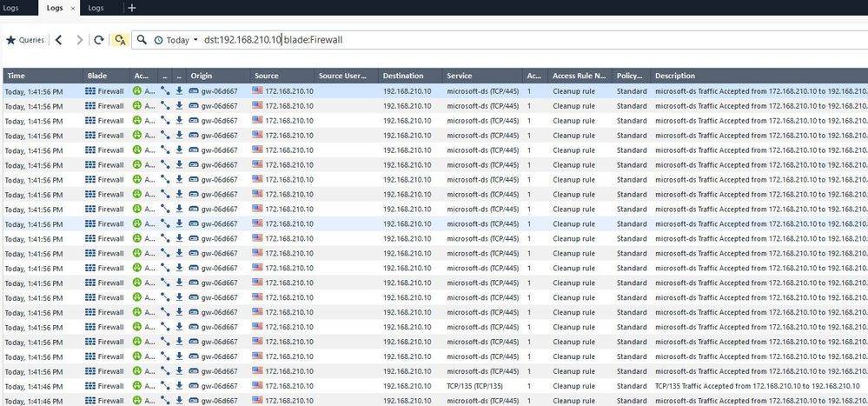Click the Source column header
The image size is (868, 406).
coord(280,76)
